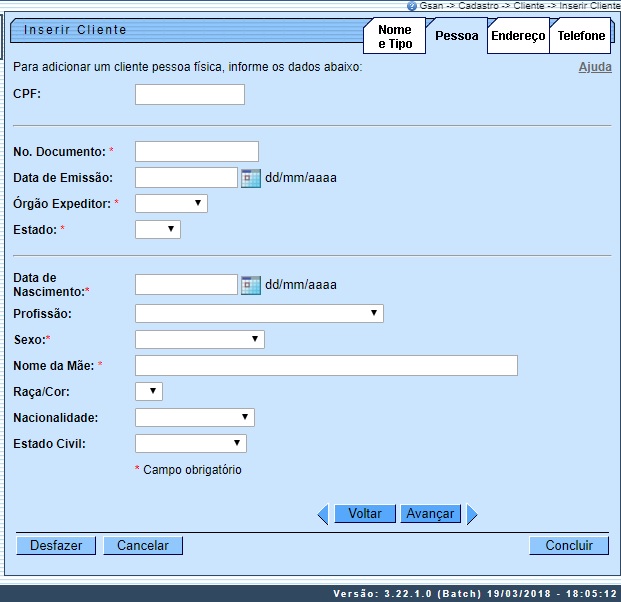This screenshot has height=602, width=621.
Task: Open the Raça/Cor dropdown
Action: [149, 391]
